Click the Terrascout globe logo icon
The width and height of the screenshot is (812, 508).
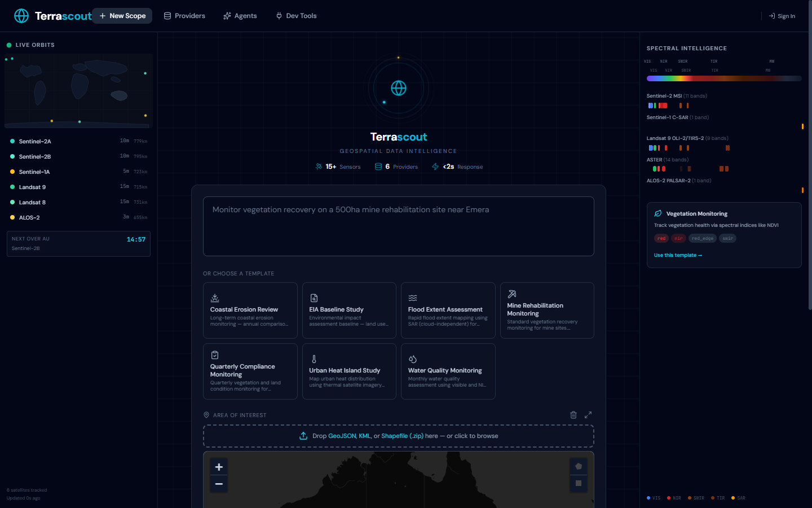coord(21,16)
